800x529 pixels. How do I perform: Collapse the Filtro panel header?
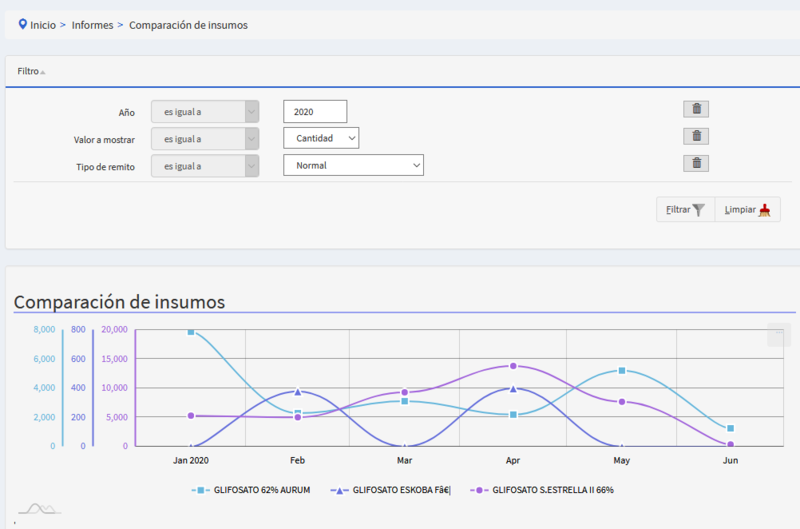pyautogui.click(x=31, y=71)
